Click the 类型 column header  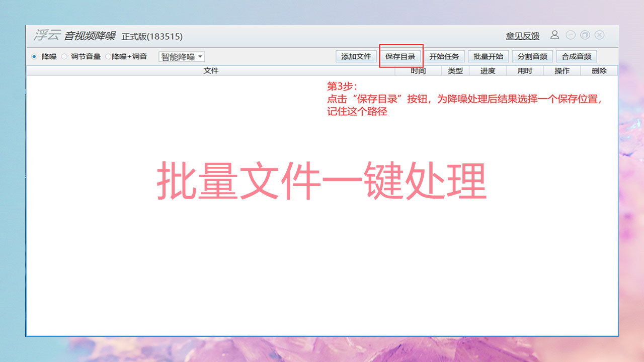point(454,70)
